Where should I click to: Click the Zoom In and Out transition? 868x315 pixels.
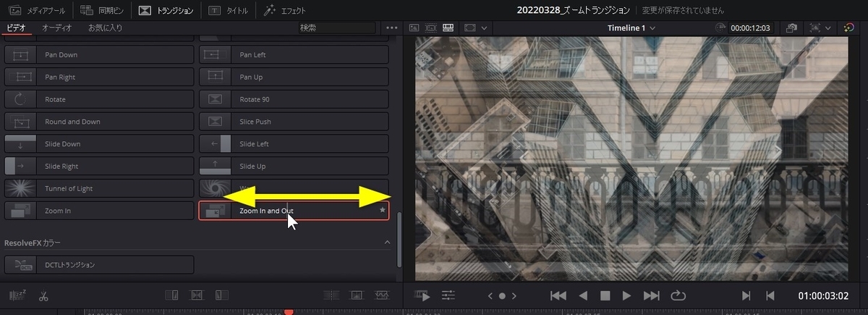(294, 211)
